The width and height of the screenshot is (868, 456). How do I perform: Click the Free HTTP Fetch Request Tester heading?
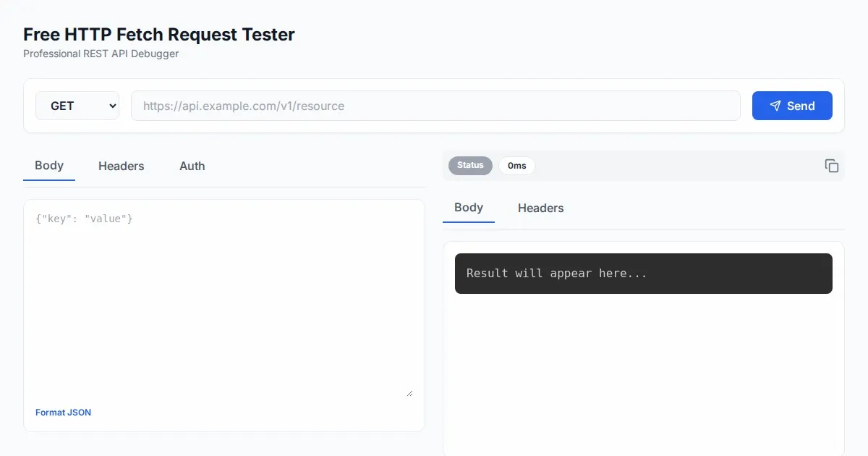[159, 34]
